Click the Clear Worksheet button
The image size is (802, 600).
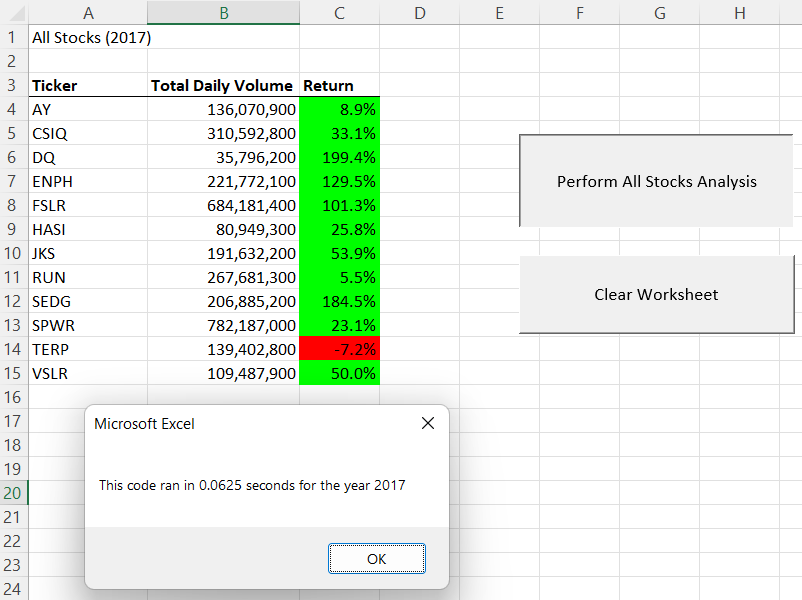click(x=657, y=294)
